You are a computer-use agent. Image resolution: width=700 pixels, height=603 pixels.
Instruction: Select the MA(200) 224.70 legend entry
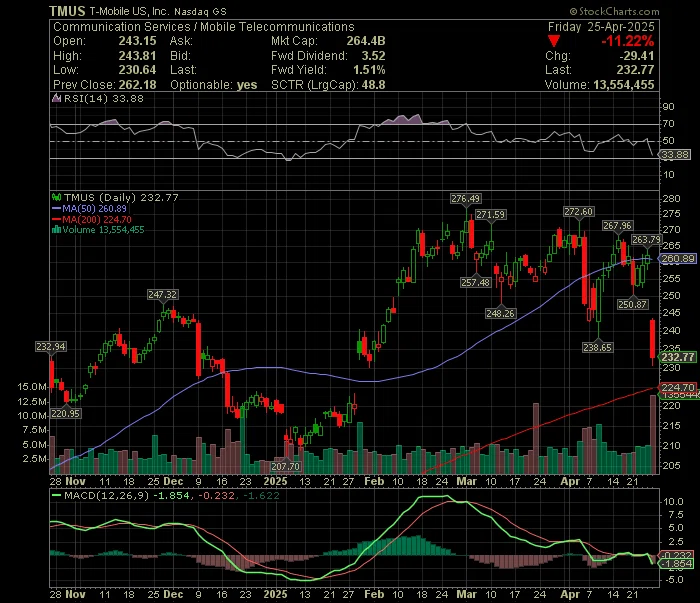(x=92, y=219)
